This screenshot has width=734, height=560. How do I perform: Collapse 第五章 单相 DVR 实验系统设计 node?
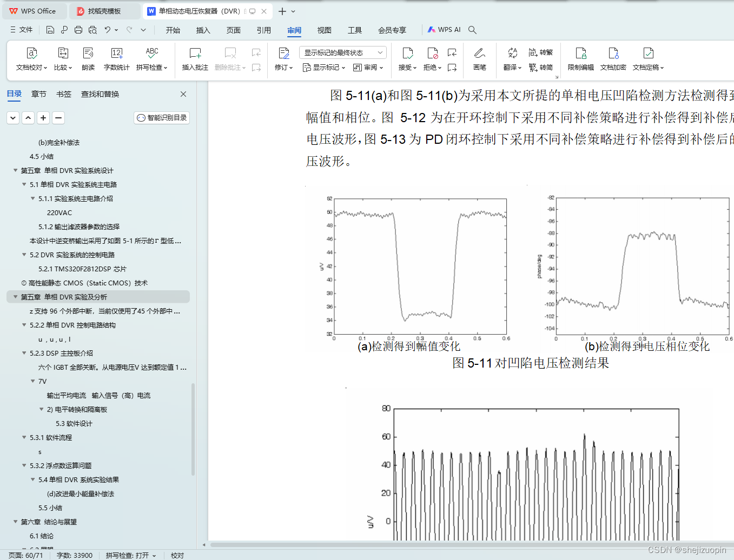tap(15, 170)
